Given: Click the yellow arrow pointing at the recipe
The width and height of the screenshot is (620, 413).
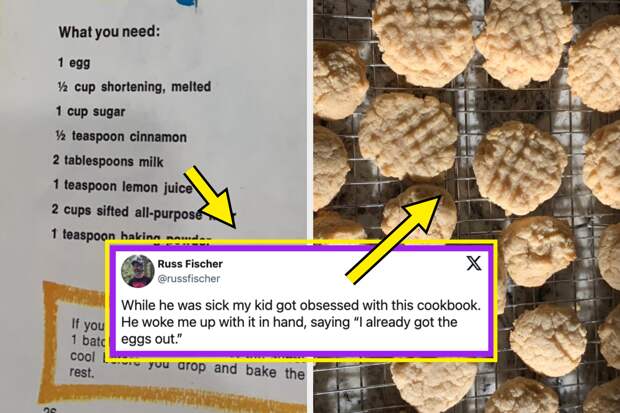Looking at the screenshot, I should [x=210, y=197].
